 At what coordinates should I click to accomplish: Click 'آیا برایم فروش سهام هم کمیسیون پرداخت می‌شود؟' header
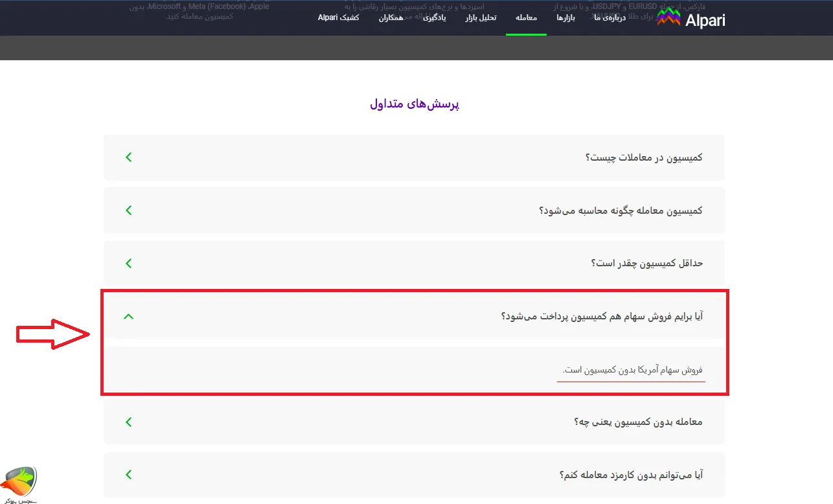602,316
